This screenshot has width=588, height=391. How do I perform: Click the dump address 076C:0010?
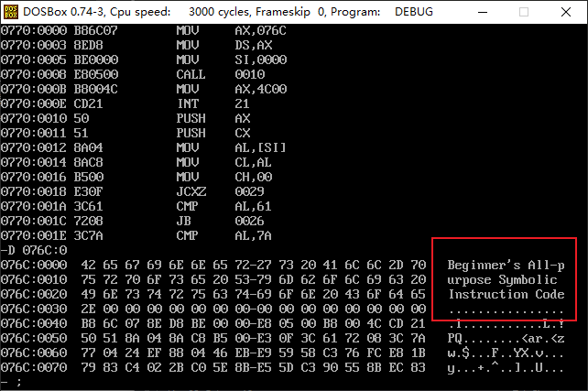click(34, 279)
